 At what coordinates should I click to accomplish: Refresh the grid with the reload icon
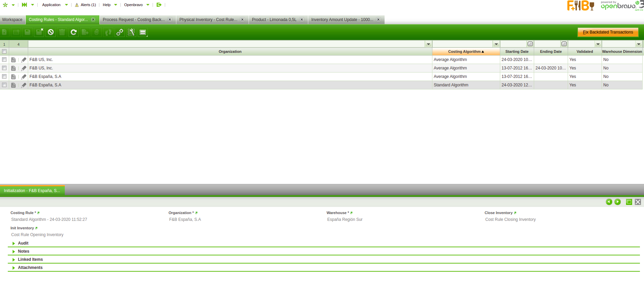74,32
